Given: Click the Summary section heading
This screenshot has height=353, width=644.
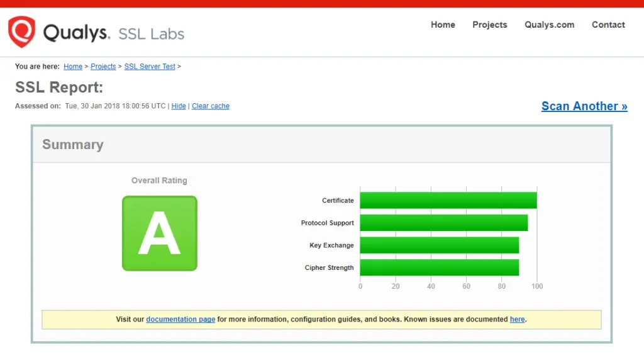Looking at the screenshot, I should 72,145.
